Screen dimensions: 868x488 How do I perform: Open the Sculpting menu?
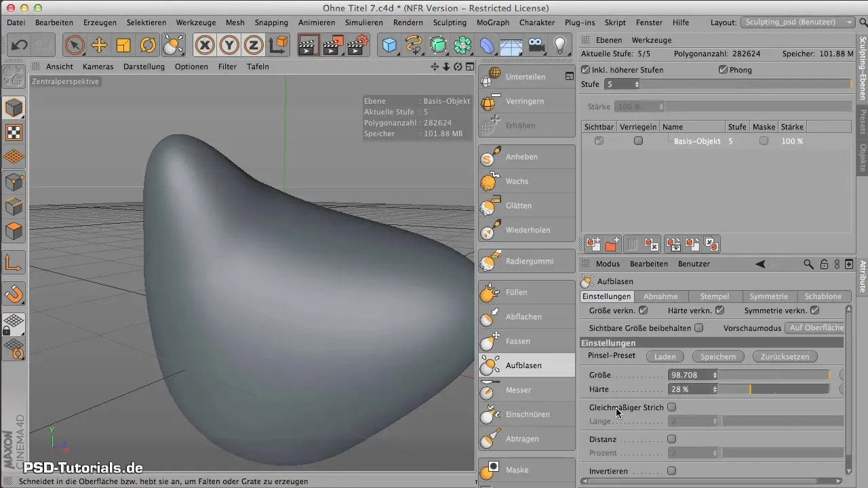(450, 22)
